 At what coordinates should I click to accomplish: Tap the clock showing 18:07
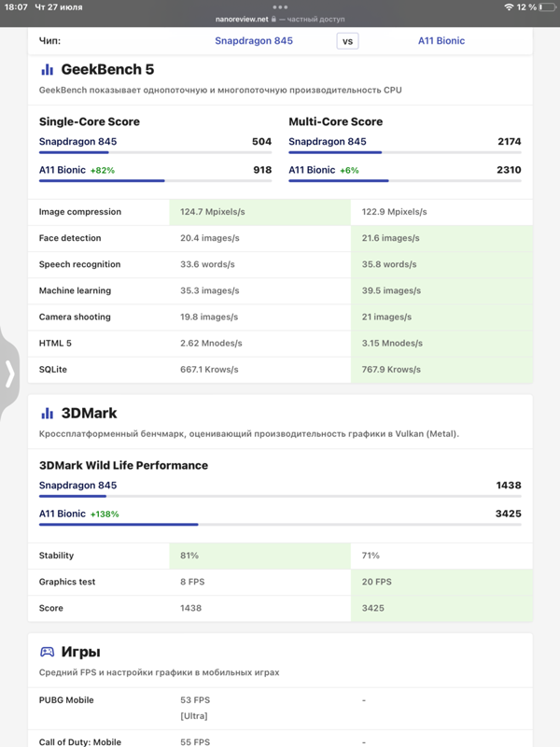tap(16, 7)
